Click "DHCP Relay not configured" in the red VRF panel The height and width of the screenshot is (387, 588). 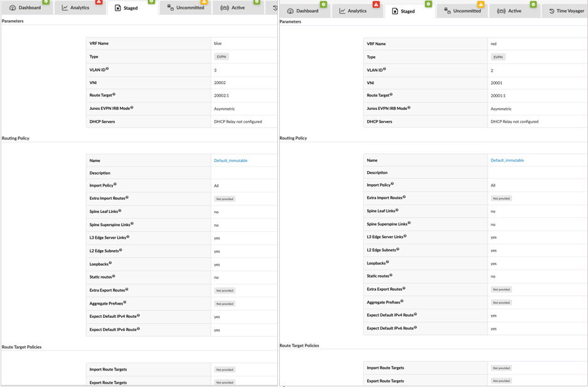pos(515,122)
